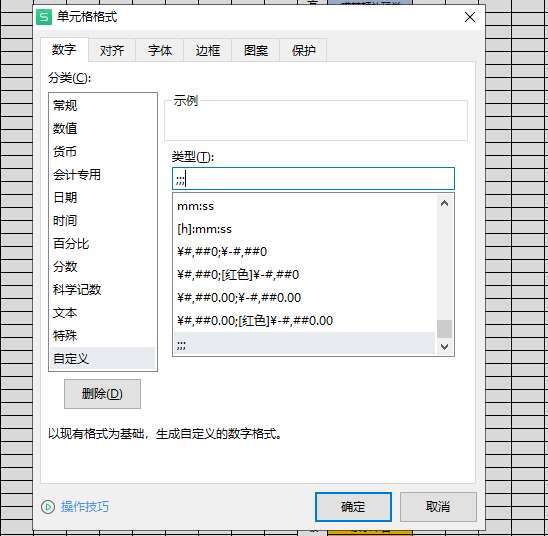548x536 pixels.
Task: Select the 分数 category
Action: (x=103, y=267)
